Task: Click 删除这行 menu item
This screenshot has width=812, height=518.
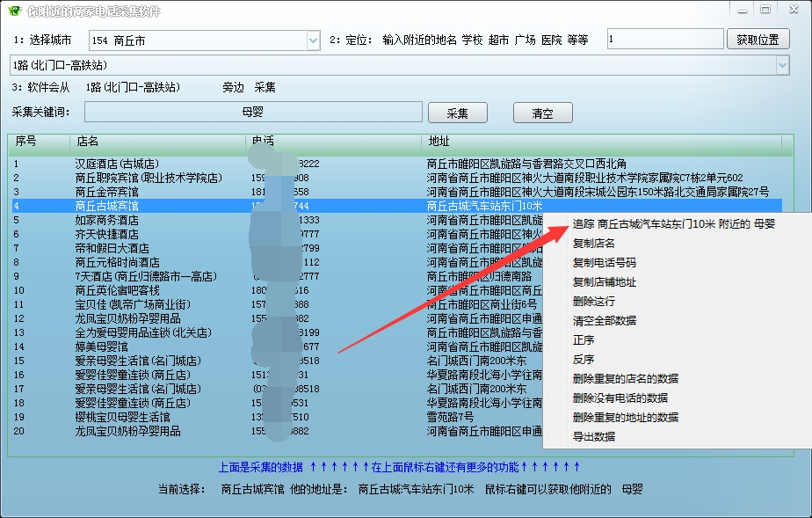Action: [593, 302]
